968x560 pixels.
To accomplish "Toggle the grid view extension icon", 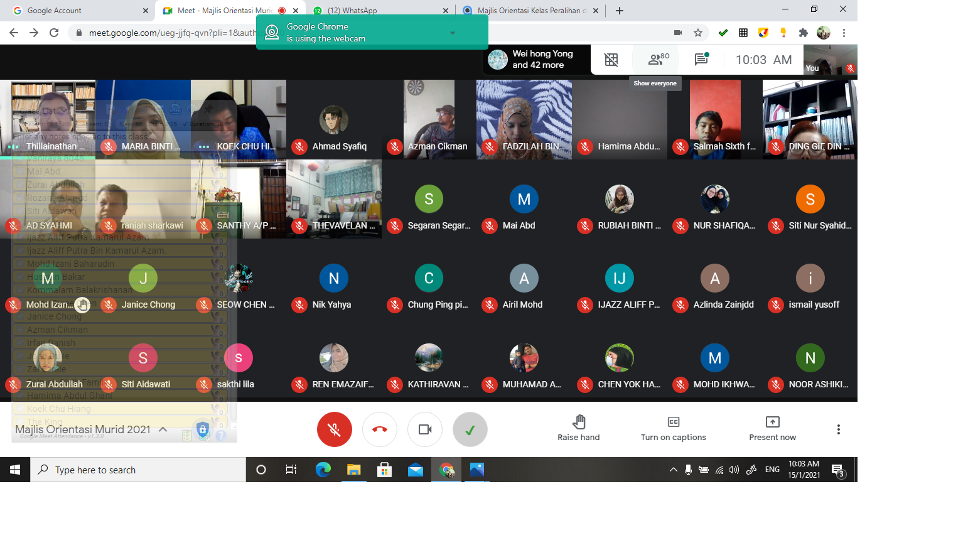I will [x=611, y=60].
